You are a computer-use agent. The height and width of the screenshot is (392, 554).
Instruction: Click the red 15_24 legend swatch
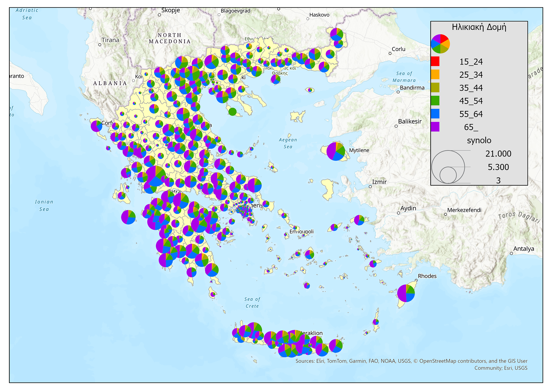(435, 61)
